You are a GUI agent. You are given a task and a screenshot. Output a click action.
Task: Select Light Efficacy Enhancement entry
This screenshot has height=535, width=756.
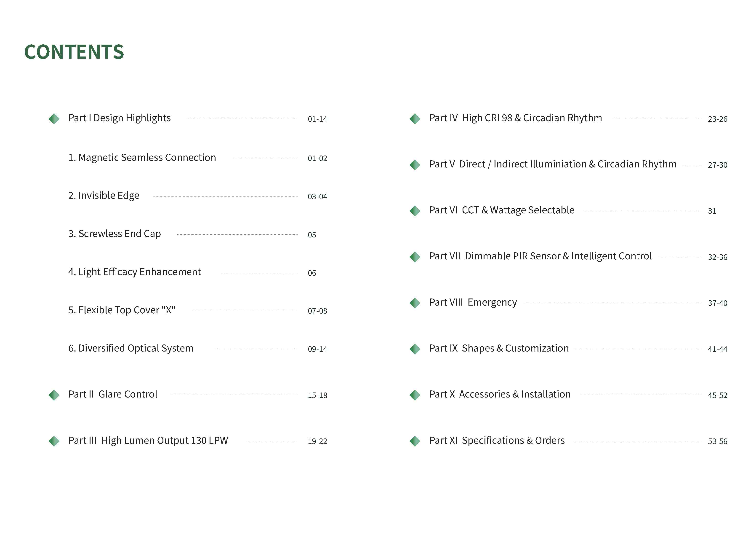[135, 272]
